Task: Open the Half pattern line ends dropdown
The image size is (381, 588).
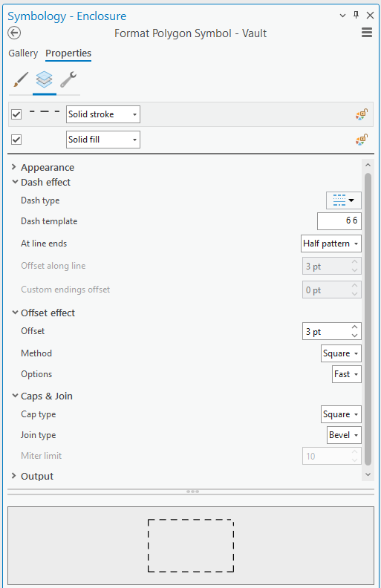Action: [331, 244]
